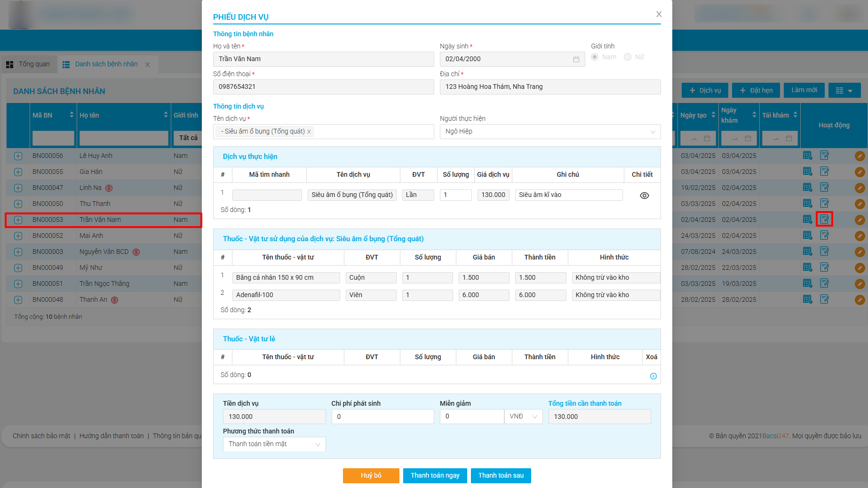Sort by the Ngày tạo column
868x488 pixels.
[713, 115]
